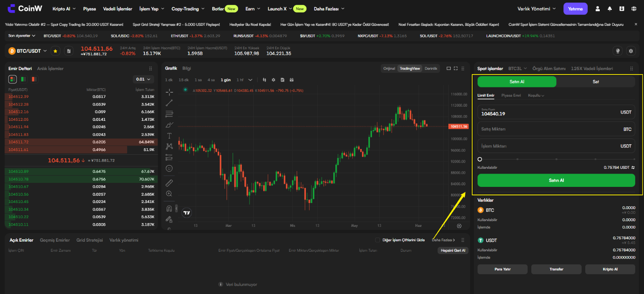The image size is (644, 294).
Task: Open the 'Koşullu' order type dropdown
Action: [536, 95]
